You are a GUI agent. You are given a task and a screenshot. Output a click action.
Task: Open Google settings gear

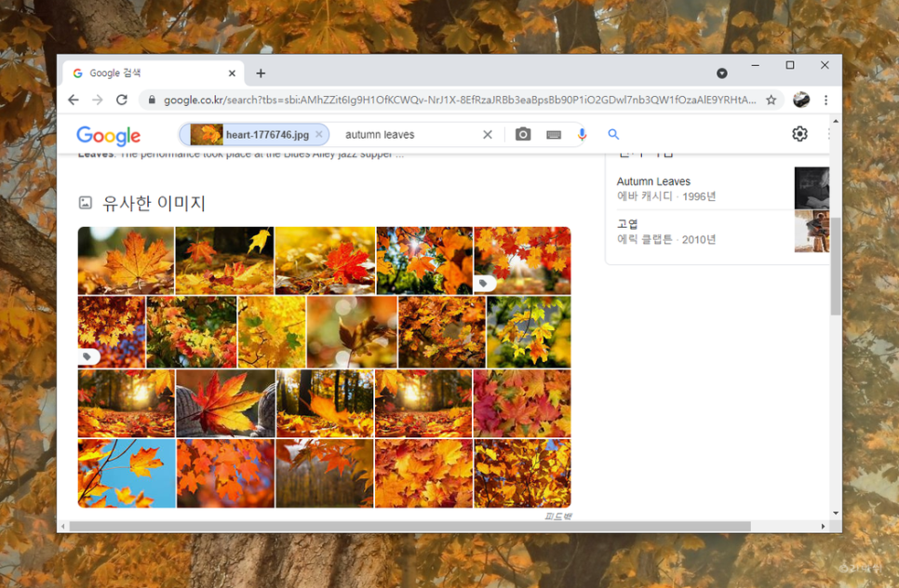(799, 134)
